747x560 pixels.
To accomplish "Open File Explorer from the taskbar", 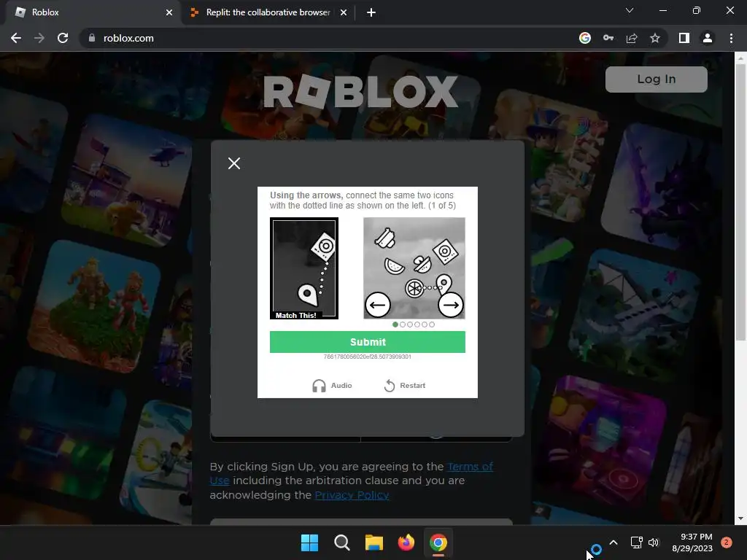I will (x=374, y=542).
